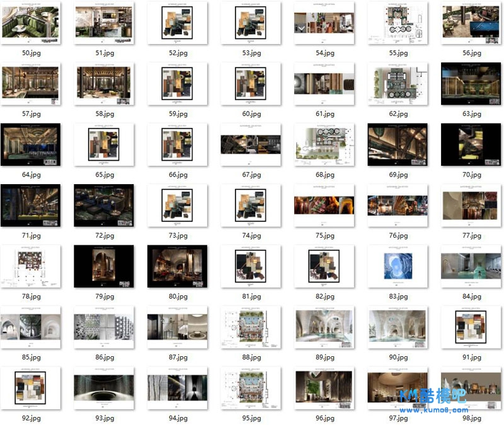Select the 50.jpg thumbnail
The height and width of the screenshot is (425, 504).
31,22
